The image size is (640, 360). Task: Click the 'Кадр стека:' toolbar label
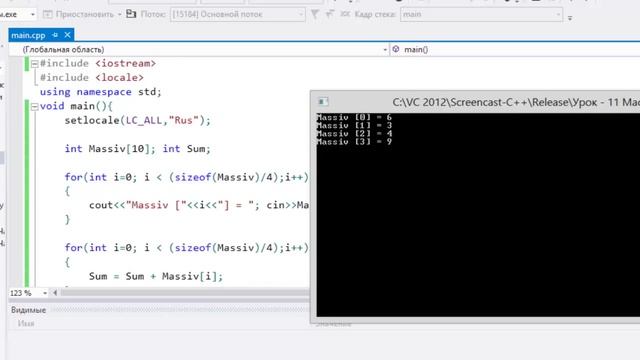(375, 14)
